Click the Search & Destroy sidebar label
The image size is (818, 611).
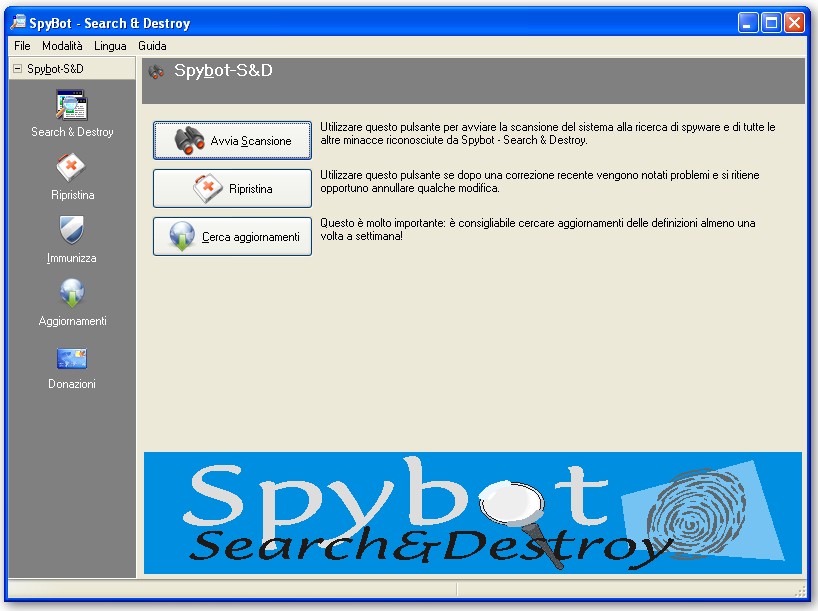point(72,132)
